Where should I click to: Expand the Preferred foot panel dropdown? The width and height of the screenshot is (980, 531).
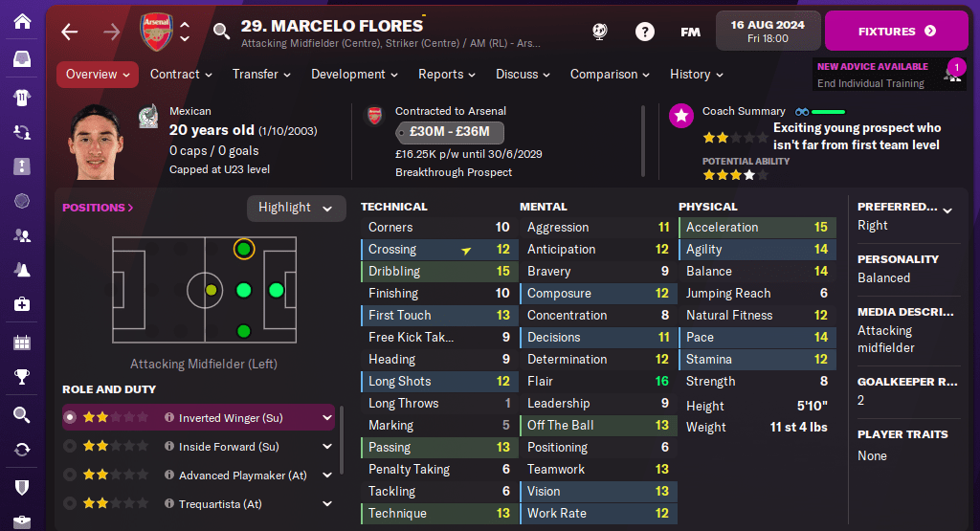(x=947, y=210)
